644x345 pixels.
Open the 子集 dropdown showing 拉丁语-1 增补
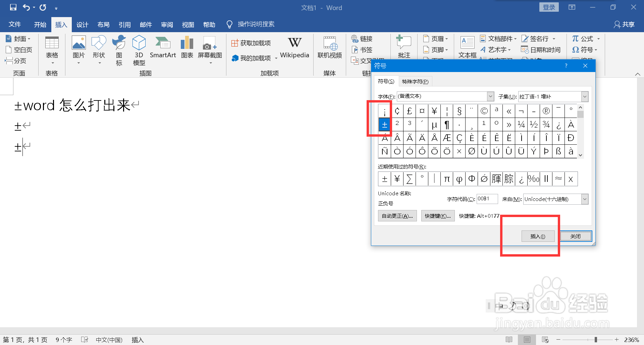tap(585, 96)
